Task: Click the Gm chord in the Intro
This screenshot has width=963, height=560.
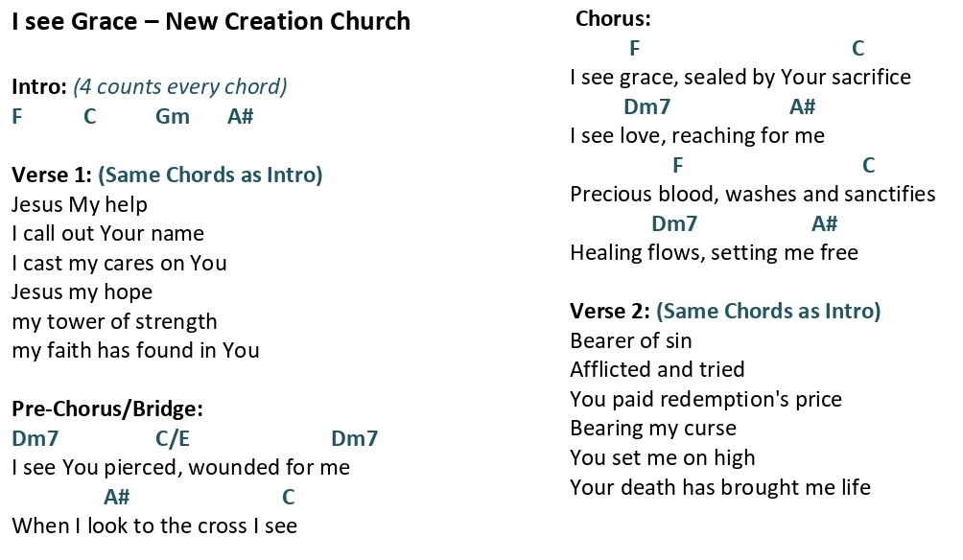Action: click(x=172, y=117)
